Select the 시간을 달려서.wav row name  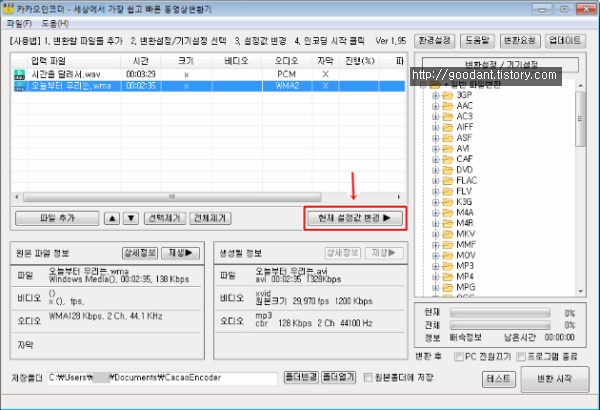[x=66, y=74]
